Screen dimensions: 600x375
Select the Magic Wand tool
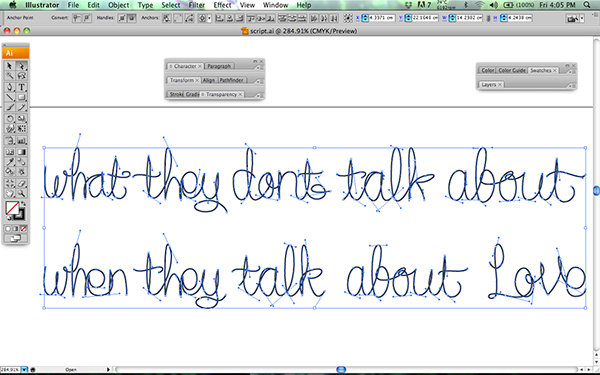pyautogui.click(x=10, y=76)
